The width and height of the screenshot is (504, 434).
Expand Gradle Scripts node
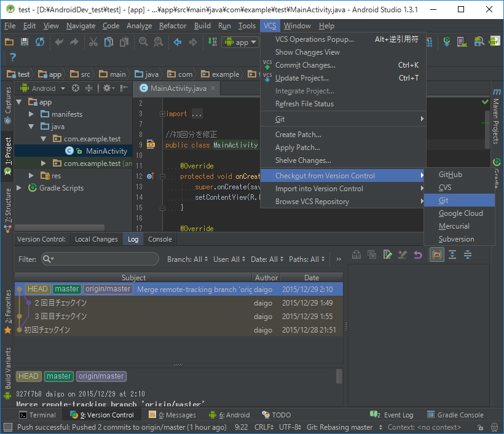pyautogui.click(x=19, y=187)
